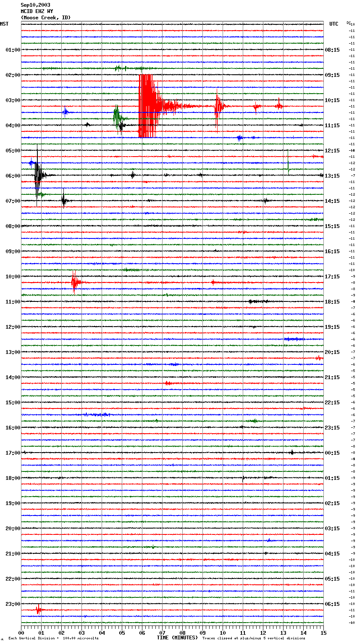
Task: Click the "07:00" MST hour label
Action: click(x=13, y=201)
